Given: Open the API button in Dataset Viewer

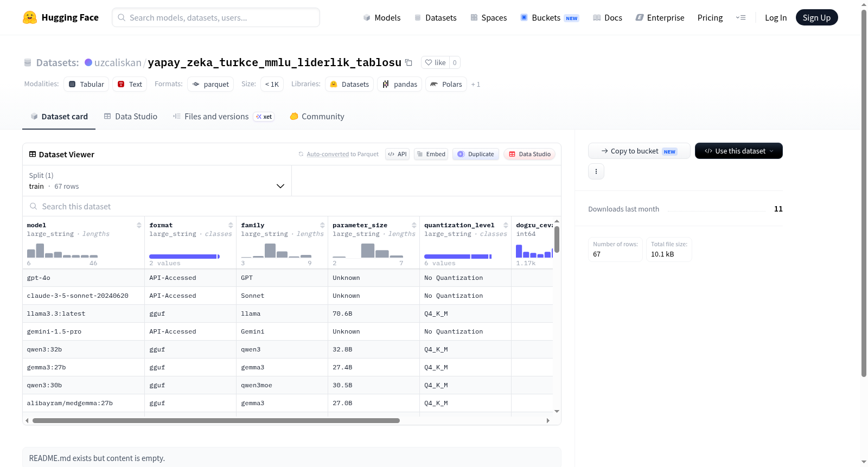Looking at the screenshot, I should tap(397, 154).
